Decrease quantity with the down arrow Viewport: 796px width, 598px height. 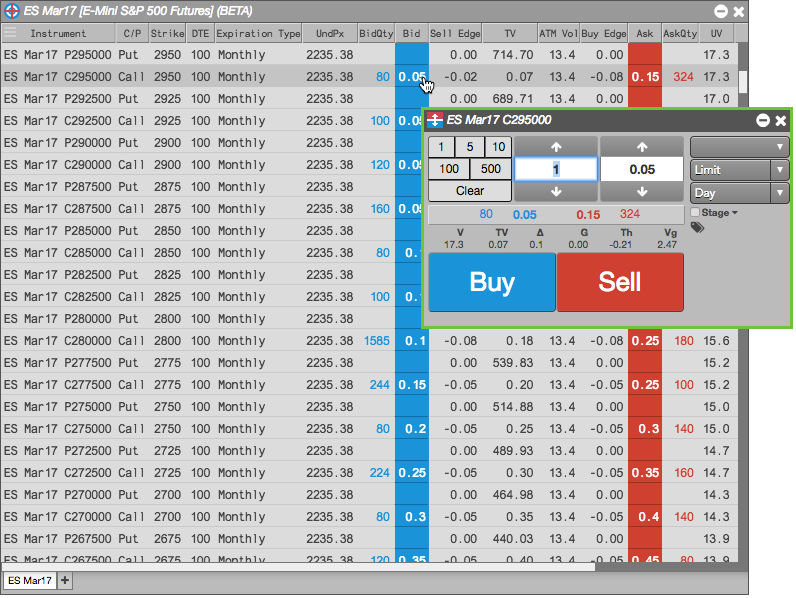tap(556, 192)
